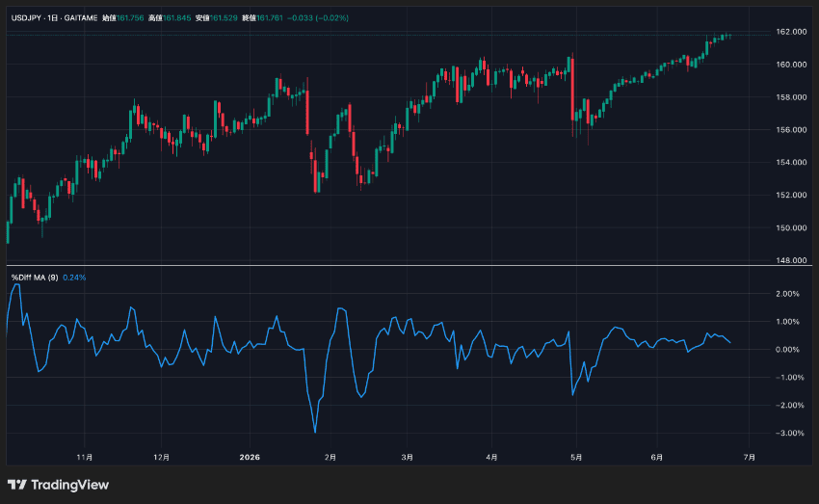Click the 1.00% indicator scale label
Image resolution: width=819 pixels, height=504 pixels.
(x=787, y=322)
